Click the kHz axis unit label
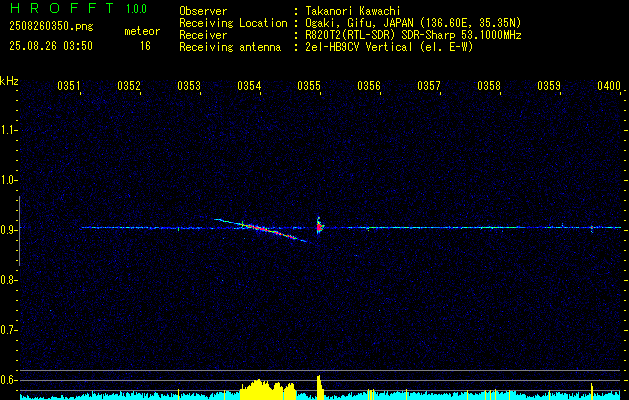 (9, 81)
